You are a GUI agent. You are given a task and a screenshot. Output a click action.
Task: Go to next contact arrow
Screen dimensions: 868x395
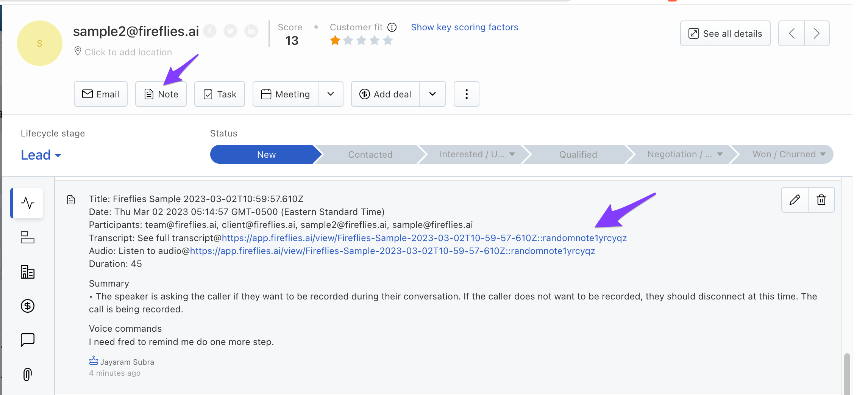[816, 33]
